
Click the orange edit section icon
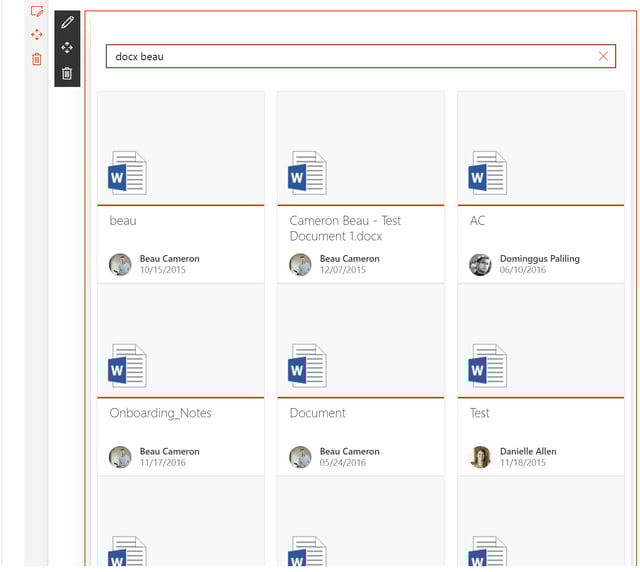(x=37, y=11)
